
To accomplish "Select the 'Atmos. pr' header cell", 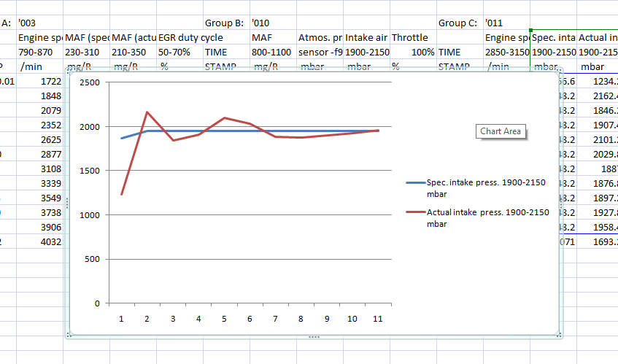I will (320, 37).
